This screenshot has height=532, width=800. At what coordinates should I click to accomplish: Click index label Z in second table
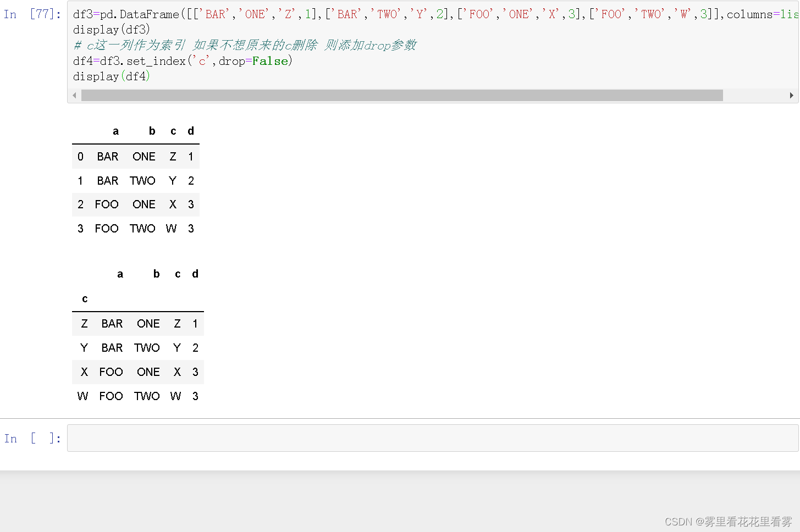click(x=84, y=324)
